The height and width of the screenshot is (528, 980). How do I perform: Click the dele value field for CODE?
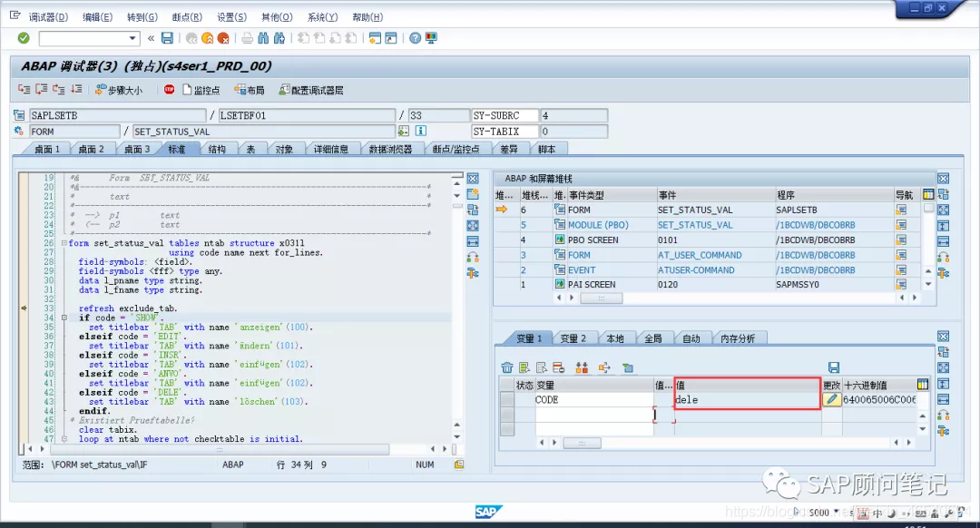pos(748,400)
